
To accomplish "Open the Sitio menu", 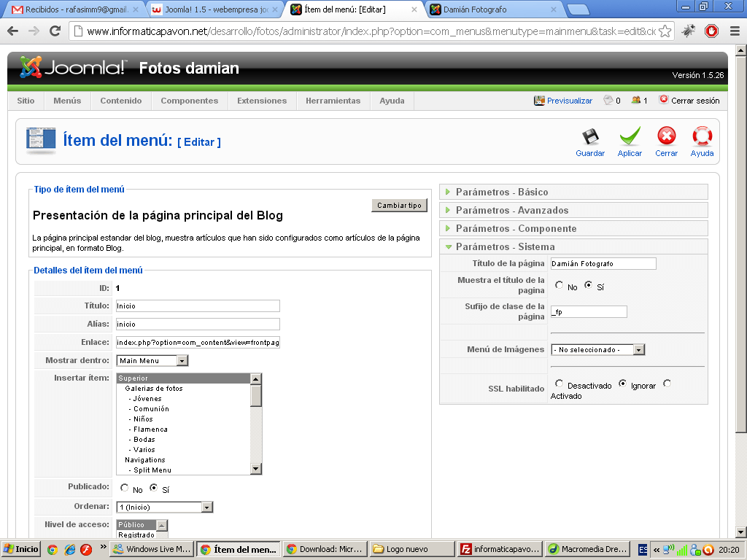I will coord(26,101).
